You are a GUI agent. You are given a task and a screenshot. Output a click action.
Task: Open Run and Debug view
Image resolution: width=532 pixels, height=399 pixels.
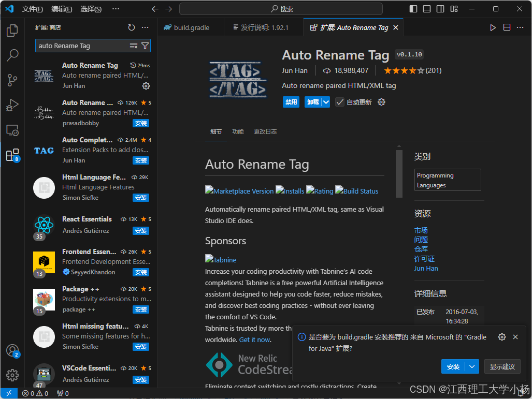click(12, 105)
